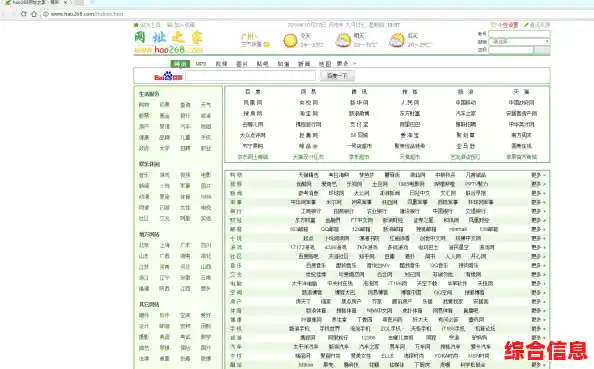
Task: Switch to the 地图 search tab
Action: [325, 64]
